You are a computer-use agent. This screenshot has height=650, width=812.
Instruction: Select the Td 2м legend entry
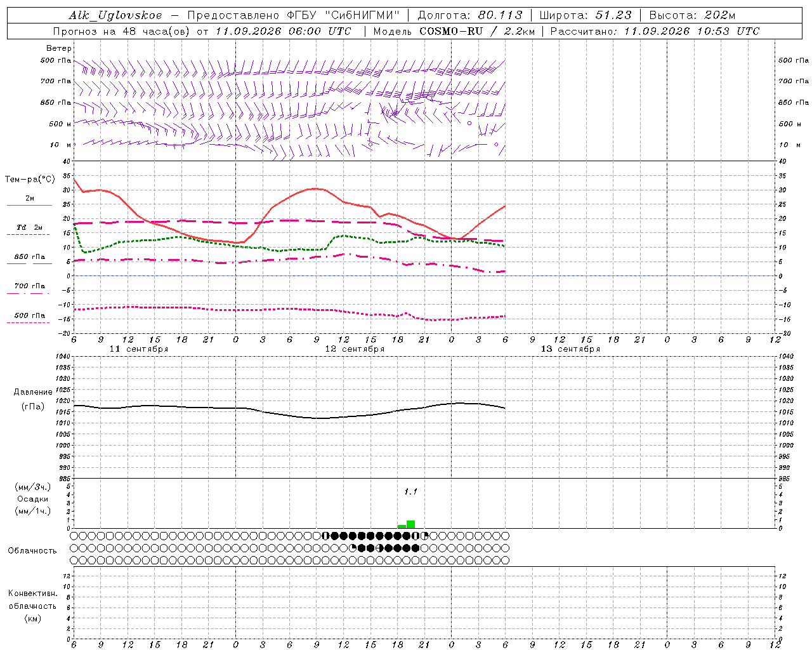(30, 227)
